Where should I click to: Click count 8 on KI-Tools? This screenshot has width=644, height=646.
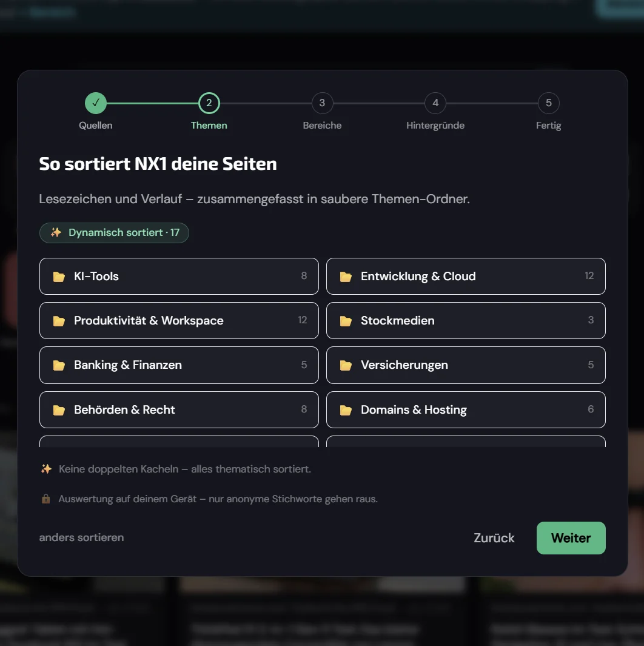click(304, 275)
